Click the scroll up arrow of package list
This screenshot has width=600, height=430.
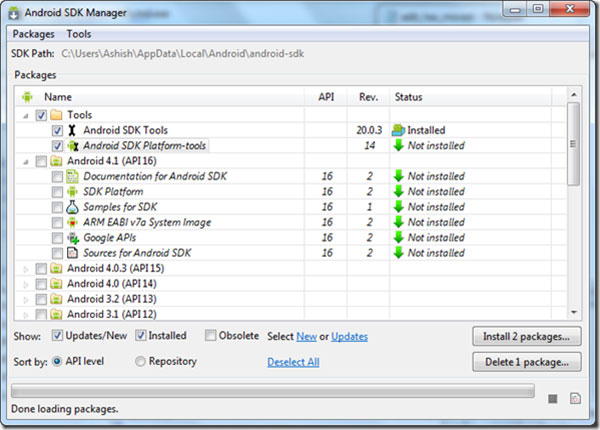coord(573,94)
